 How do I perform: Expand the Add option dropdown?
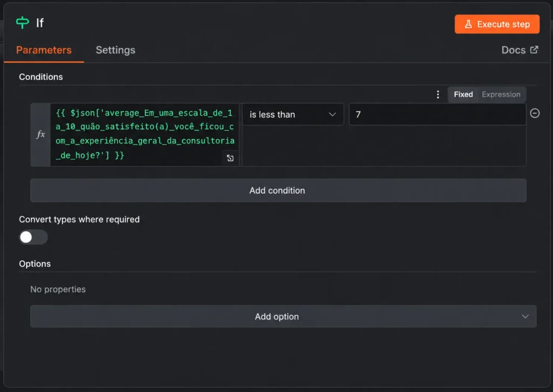283,316
